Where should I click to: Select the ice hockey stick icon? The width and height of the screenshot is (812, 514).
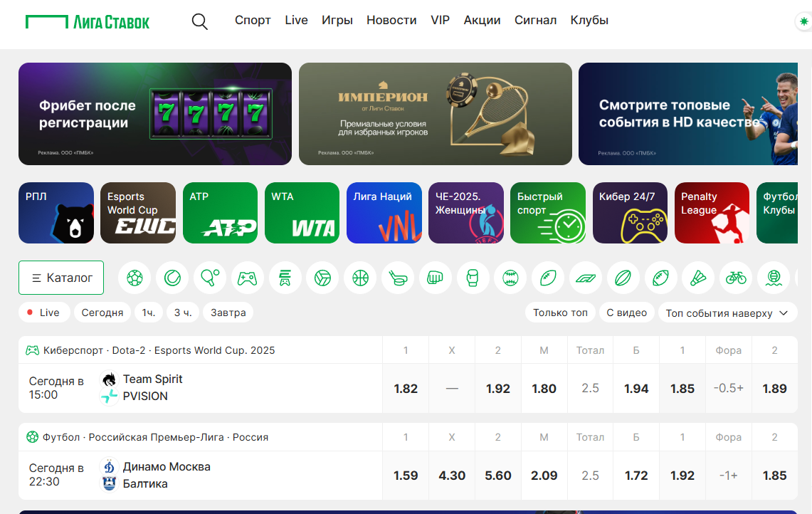click(398, 278)
